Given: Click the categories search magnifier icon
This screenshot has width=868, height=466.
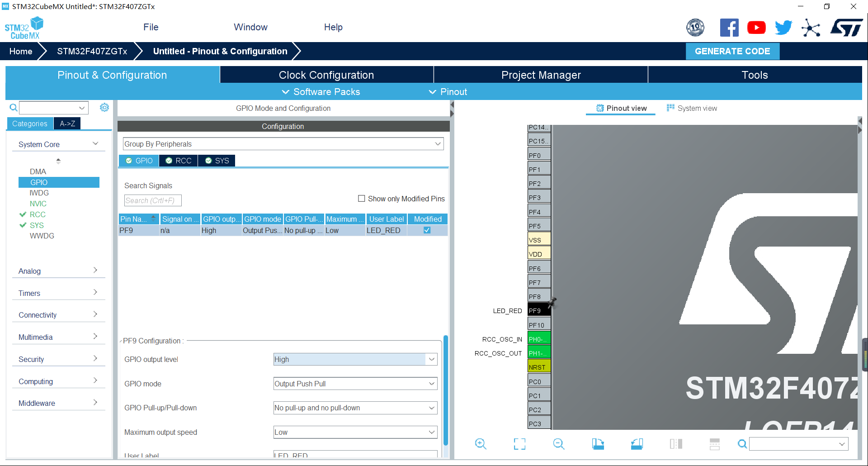Looking at the screenshot, I should 14,108.
